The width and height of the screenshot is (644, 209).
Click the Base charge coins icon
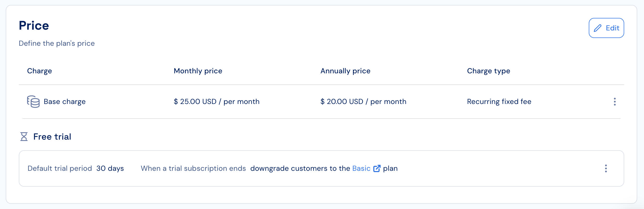pyautogui.click(x=33, y=101)
